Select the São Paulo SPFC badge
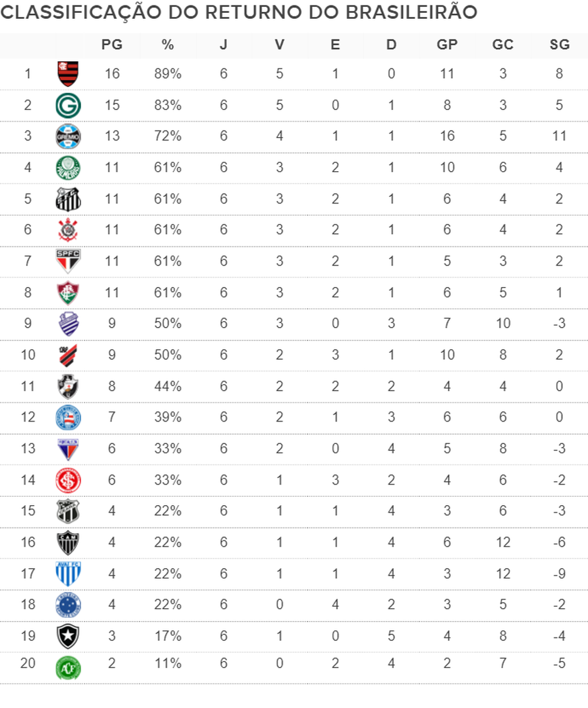The height and width of the screenshot is (708, 588). [x=68, y=261]
